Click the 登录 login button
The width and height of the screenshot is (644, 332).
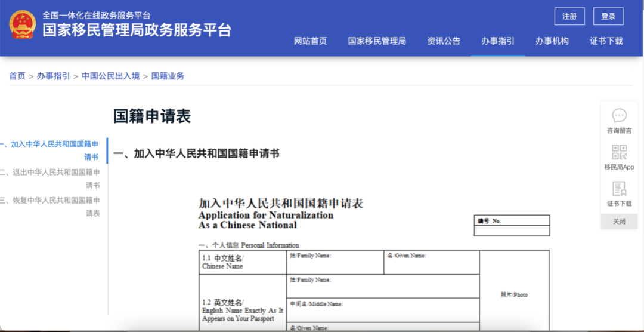pyautogui.click(x=608, y=17)
